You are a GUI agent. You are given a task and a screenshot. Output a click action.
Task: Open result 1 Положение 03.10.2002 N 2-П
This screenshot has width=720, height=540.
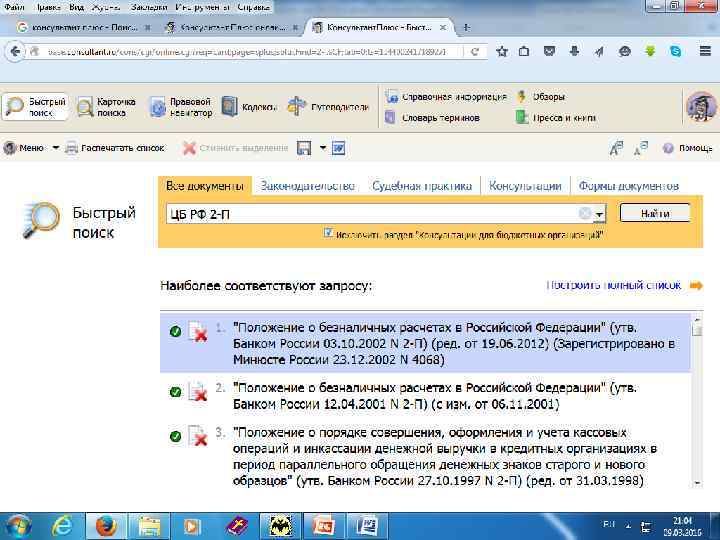[x=454, y=343]
